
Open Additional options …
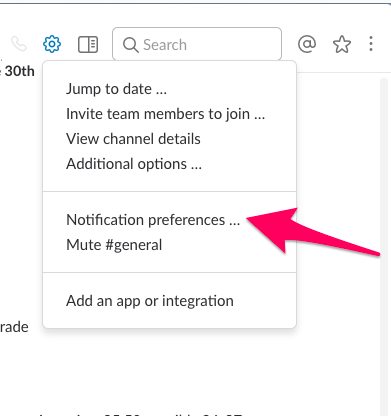[134, 164]
